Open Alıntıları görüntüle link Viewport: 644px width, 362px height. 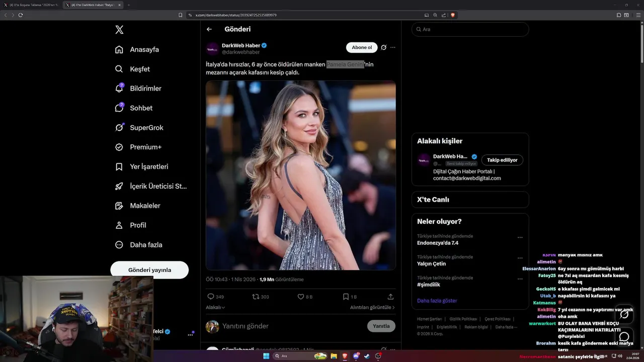pos(372,307)
